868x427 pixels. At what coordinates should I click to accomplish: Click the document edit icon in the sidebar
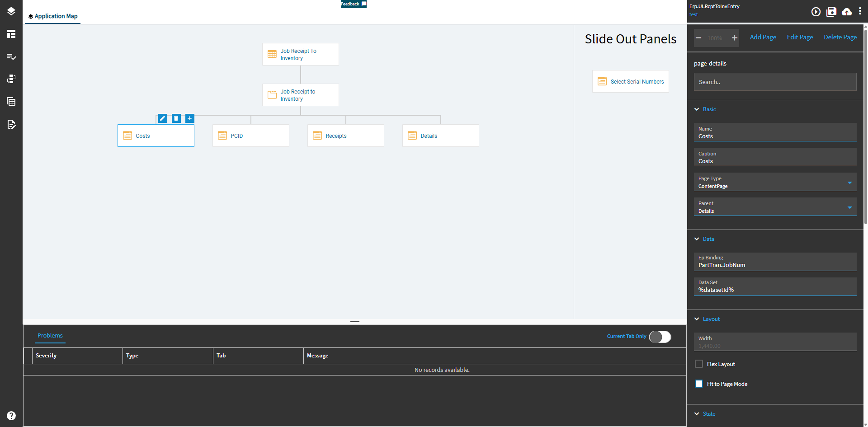[x=11, y=125]
